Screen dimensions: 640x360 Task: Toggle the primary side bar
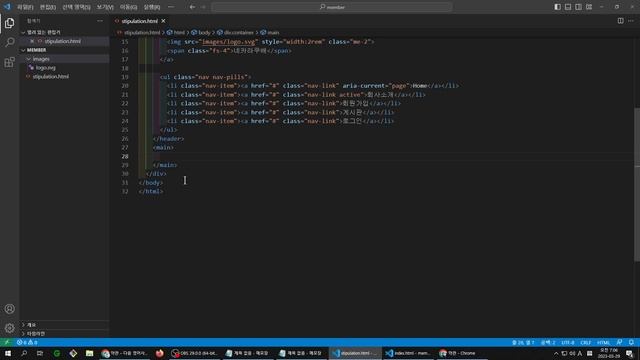[558, 7]
